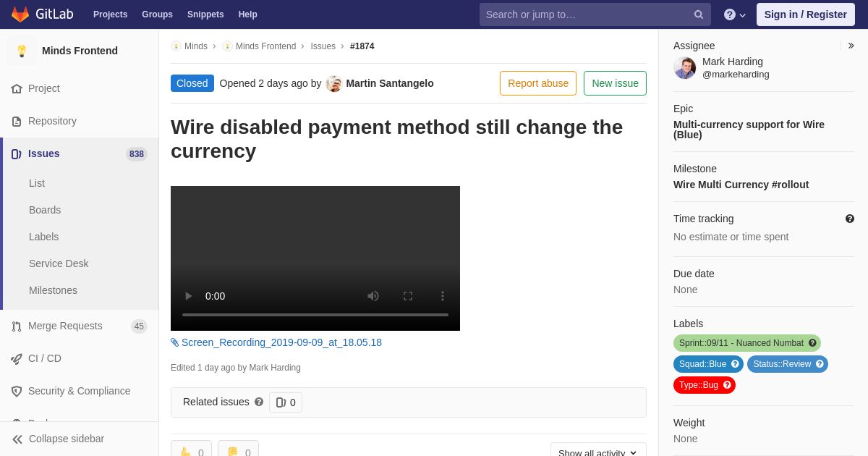
Task: Open the Help question mark menu
Action: [735, 14]
